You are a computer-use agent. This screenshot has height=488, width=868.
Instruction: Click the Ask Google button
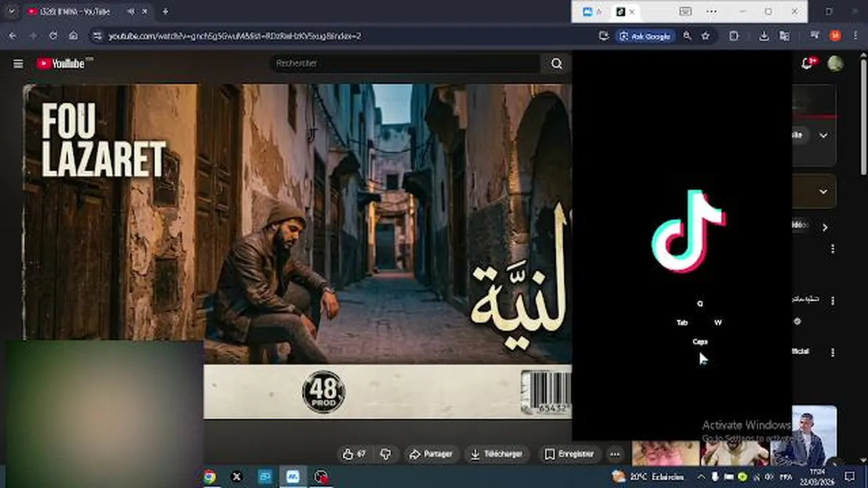click(645, 36)
